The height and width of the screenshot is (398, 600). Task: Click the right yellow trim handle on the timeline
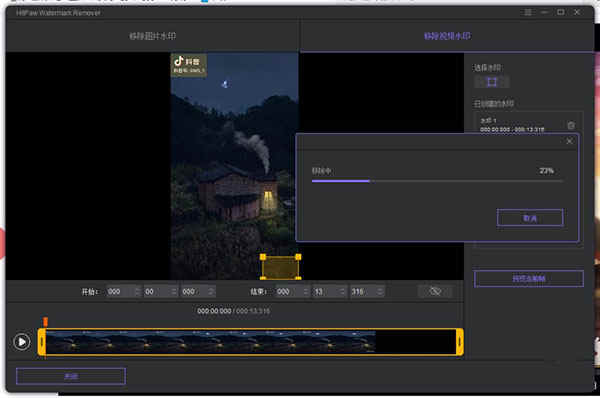[x=460, y=342]
